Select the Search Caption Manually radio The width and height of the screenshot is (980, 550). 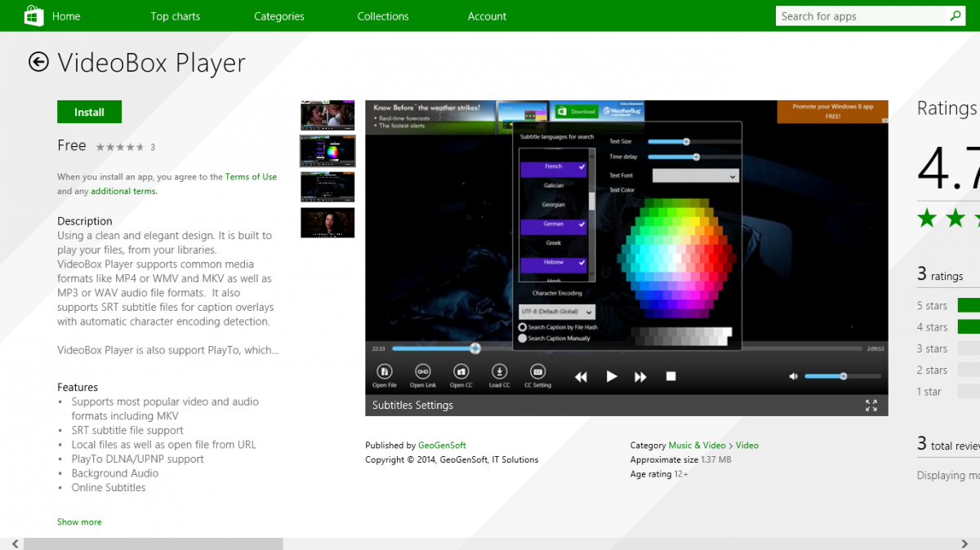coord(523,338)
